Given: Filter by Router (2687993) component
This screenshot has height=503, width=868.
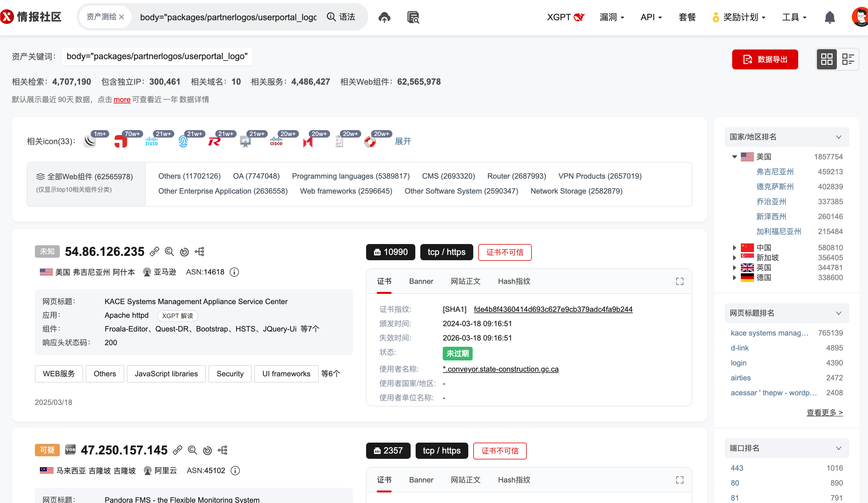Looking at the screenshot, I should [516, 176].
